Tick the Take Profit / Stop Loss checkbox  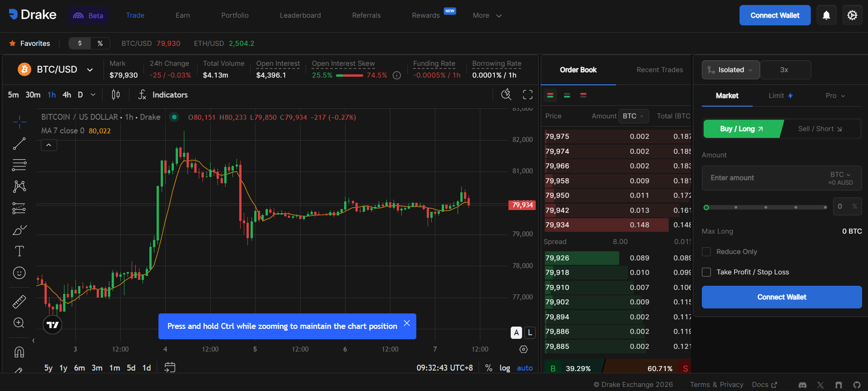click(x=706, y=272)
